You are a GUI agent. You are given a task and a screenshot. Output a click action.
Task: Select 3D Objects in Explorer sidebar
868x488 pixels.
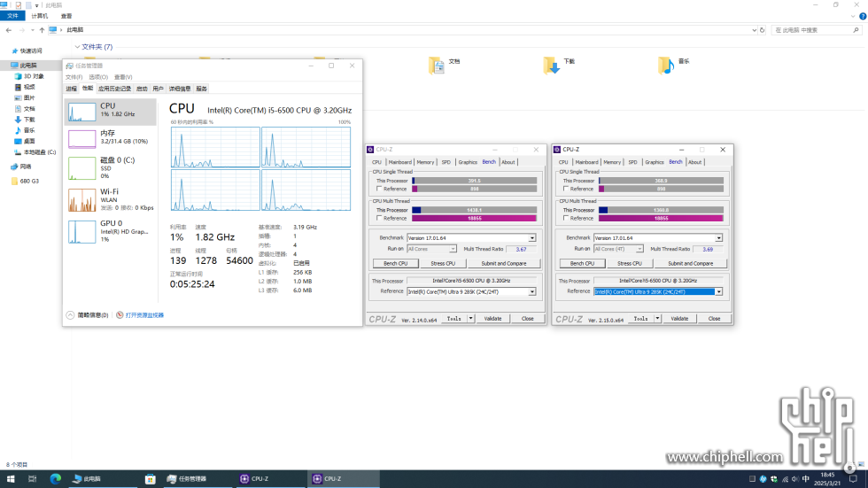[x=29, y=76]
